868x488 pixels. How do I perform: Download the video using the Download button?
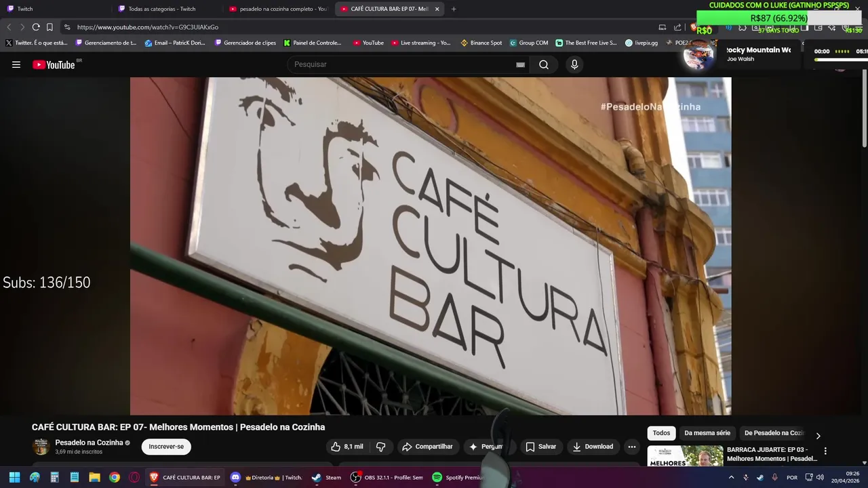pyautogui.click(x=593, y=447)
